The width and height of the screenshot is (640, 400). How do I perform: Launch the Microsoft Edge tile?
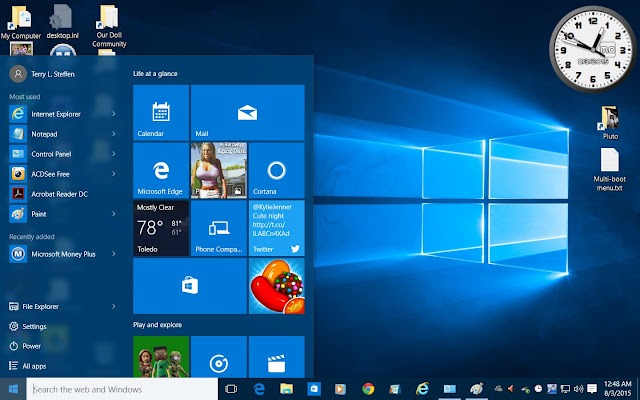point(161,171)
